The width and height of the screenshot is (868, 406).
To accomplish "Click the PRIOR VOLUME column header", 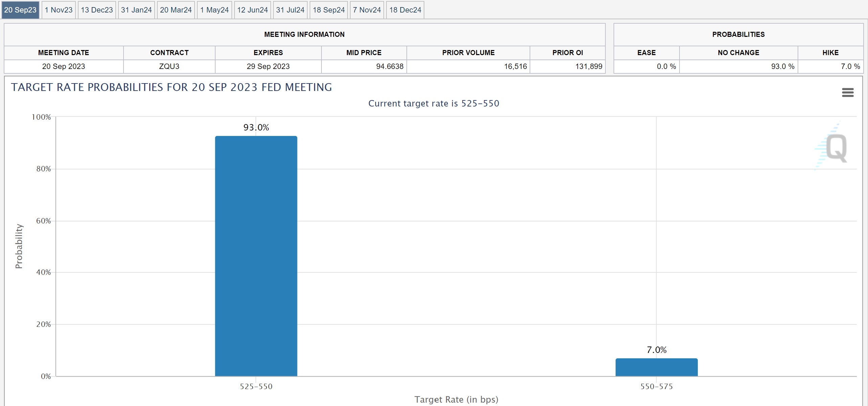I will pos(468,53).
